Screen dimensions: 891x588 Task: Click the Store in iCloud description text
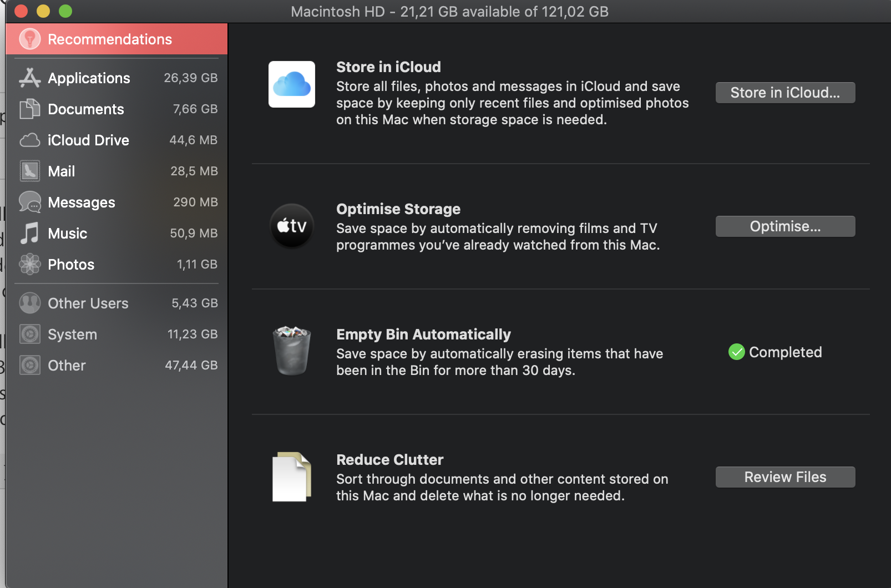coord(512,103)
